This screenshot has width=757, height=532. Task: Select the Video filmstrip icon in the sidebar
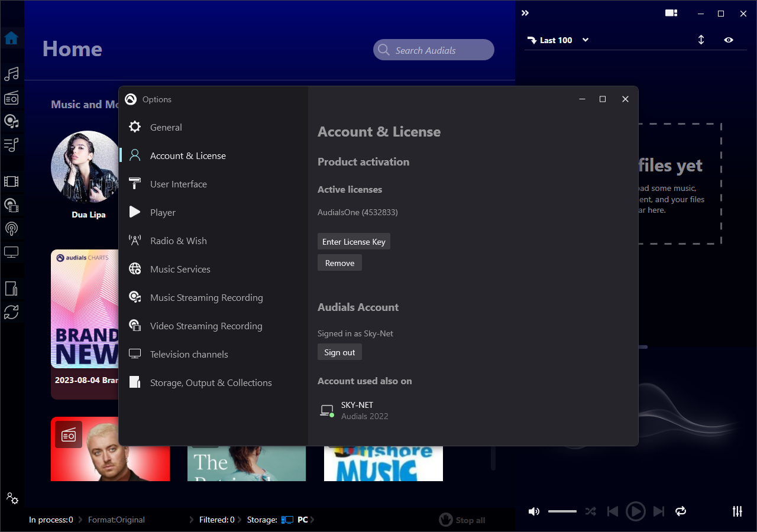tap(12, 181)
